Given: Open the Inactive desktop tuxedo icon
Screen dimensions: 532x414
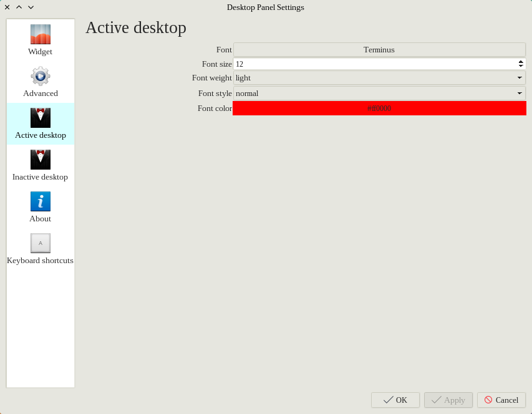Looking at the screenshot, I should [x=41, y=160].
